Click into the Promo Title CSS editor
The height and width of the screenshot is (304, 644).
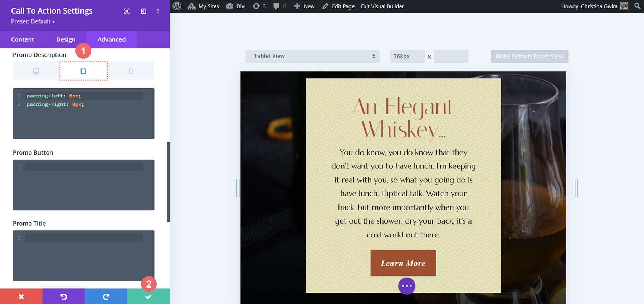tap(83, 255)
